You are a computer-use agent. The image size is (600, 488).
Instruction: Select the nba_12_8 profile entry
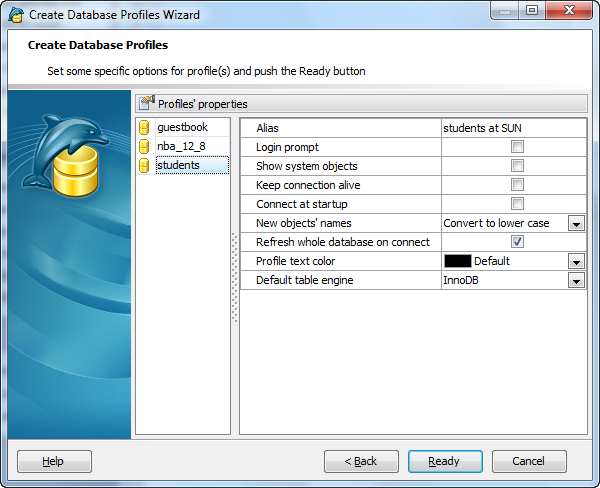(x=181, y=147)
